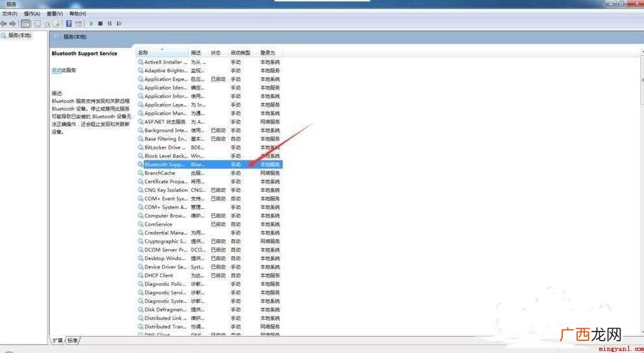This screenshot has height=353, width=644.
Task: Click the gear icon beside Base Filtering En...
Action: (140, 139)
